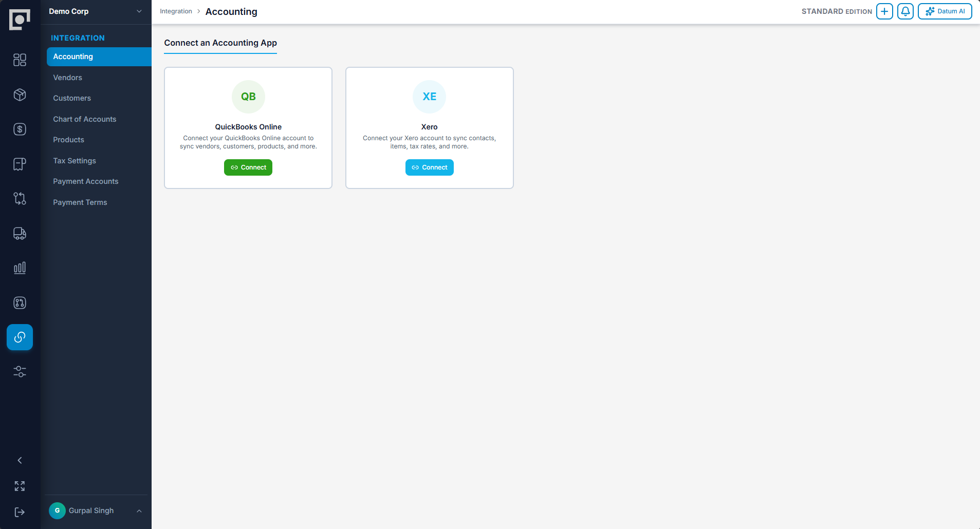
Task: Open the cube products icon in sidebar
Action: tap(20, 95)
